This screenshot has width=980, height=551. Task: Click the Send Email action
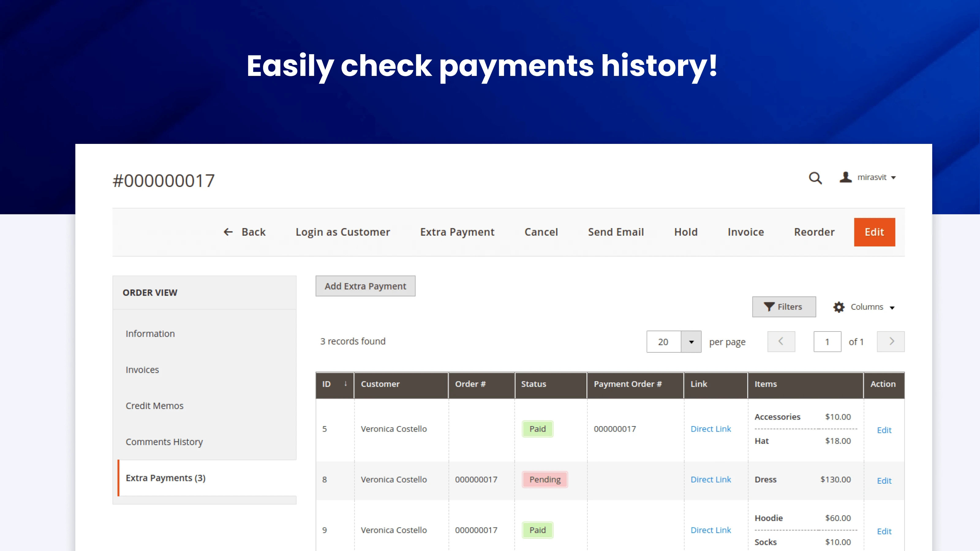[x=616, y=232]
